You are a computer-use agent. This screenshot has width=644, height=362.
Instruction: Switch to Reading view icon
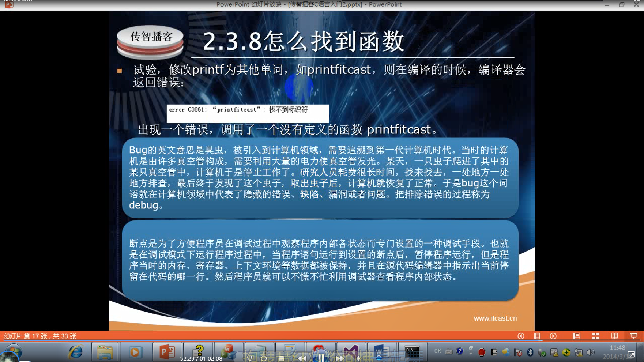coord(614,336)
